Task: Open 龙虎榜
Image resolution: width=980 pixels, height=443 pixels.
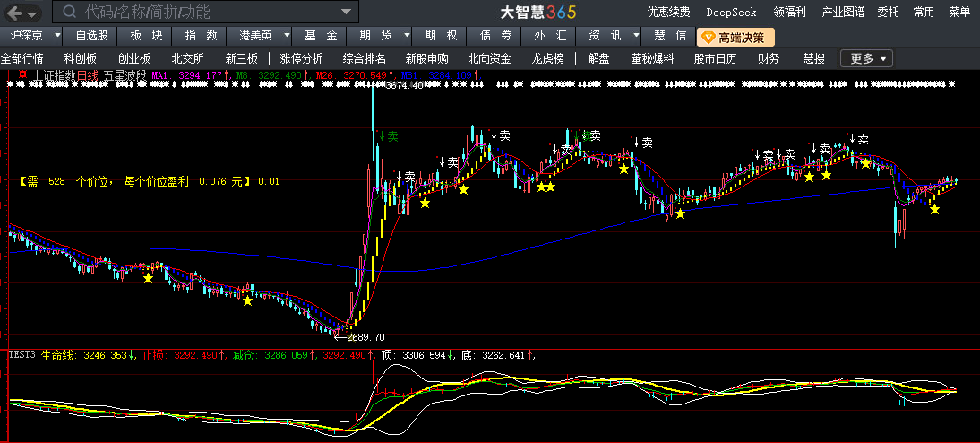Action: pos(547,59)
